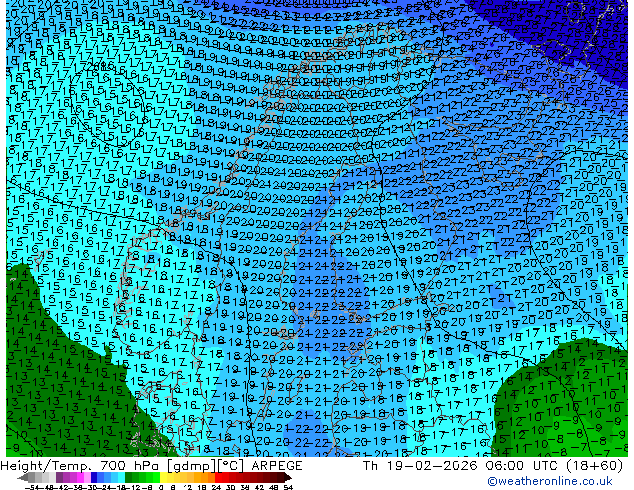Pick the bright yellow swatch above 0

164,477
